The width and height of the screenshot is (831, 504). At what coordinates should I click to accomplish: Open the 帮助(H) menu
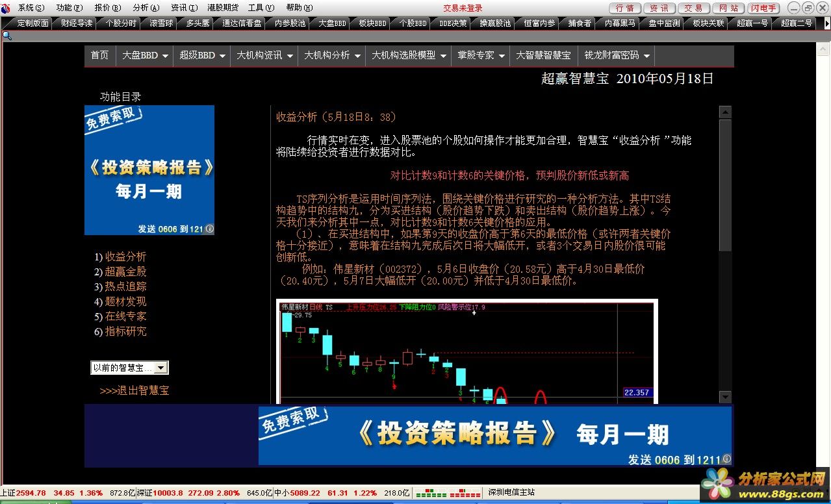point(300,8)
